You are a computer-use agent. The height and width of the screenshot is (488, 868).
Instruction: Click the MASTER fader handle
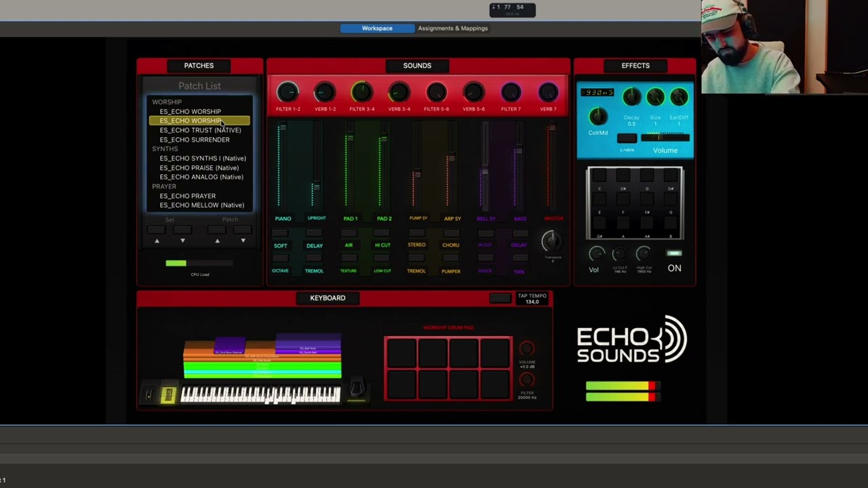tap(553, 127)
